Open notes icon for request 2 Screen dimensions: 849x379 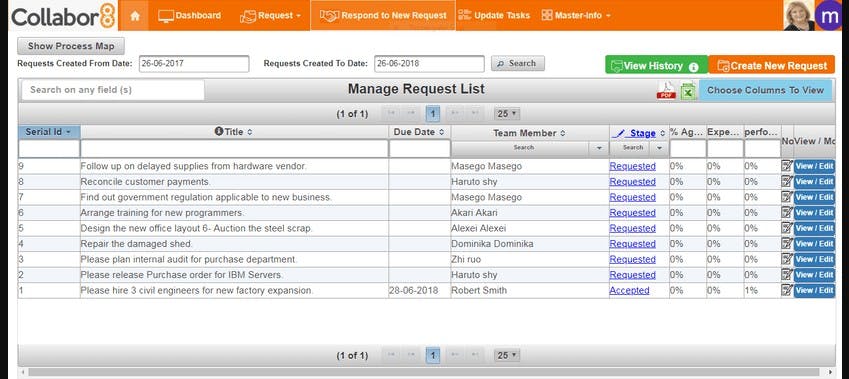coord(787,275)
